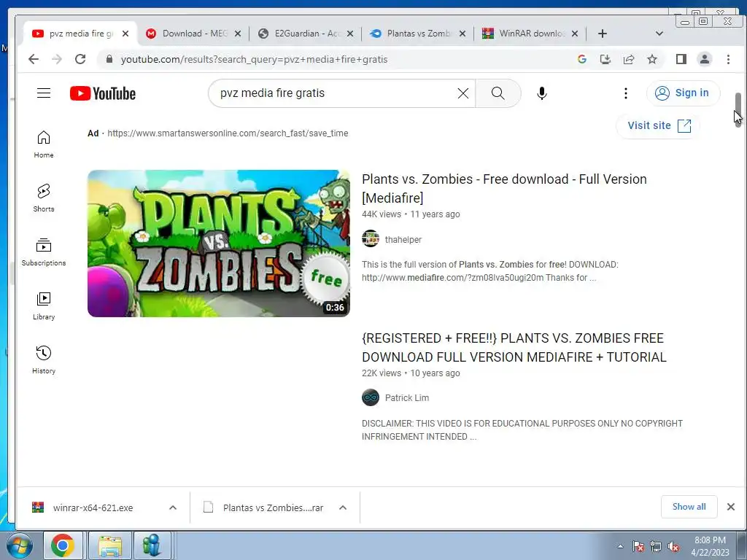
Task: Click the install/download icon in the address bar
Action: (605, 59)
